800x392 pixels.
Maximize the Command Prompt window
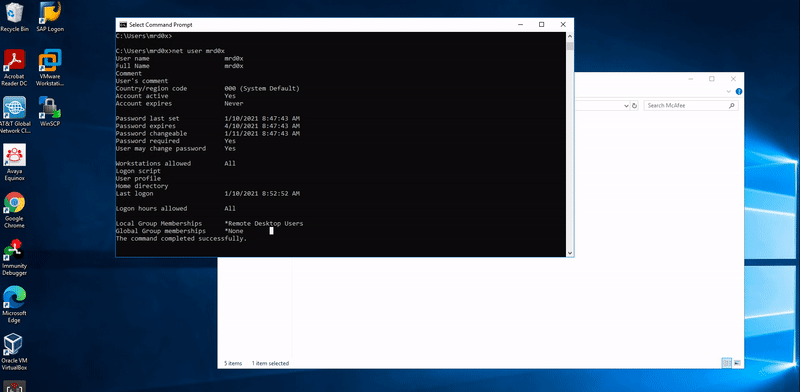coord(541,24)
